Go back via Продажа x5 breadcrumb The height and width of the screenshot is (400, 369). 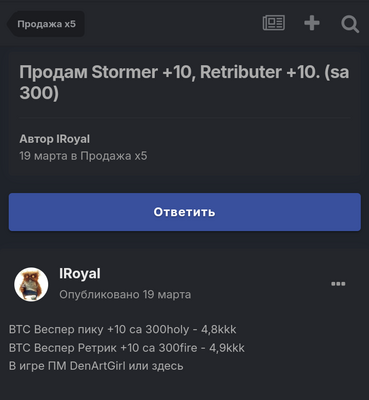tap(46, 24)
